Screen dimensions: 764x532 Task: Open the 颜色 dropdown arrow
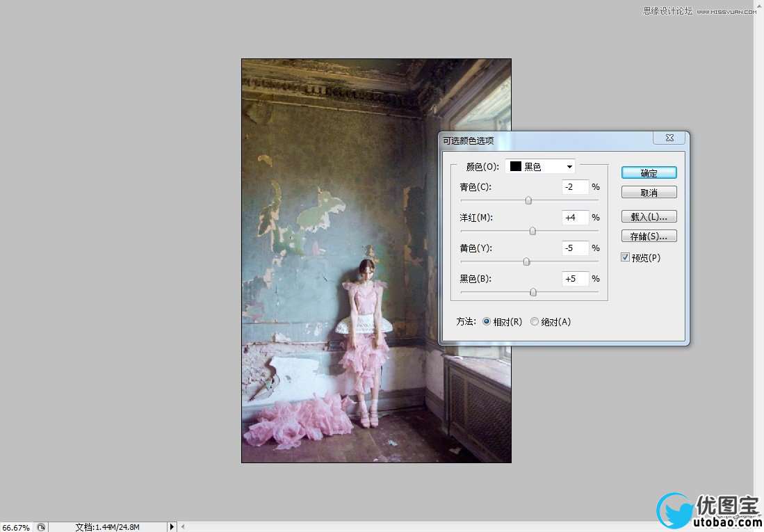(x=569, y=167)
